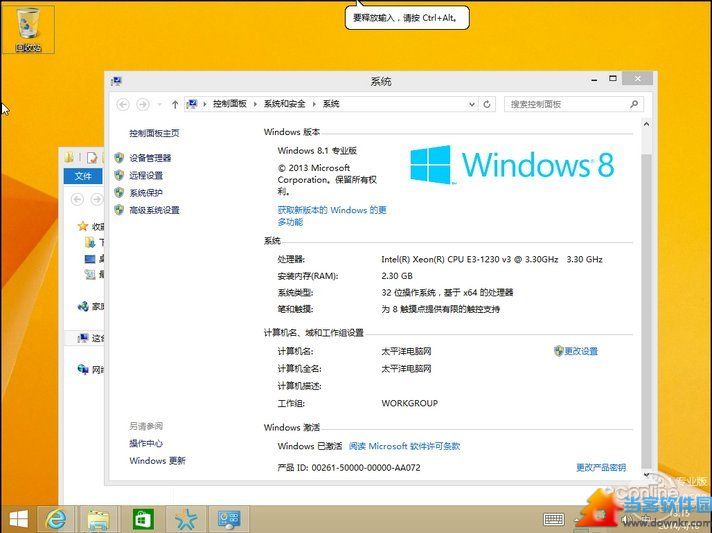712x533 pixels.
Task: Click shield icon beside 高级系统设置
Action: pyautogui.click(x=119, y=210)
